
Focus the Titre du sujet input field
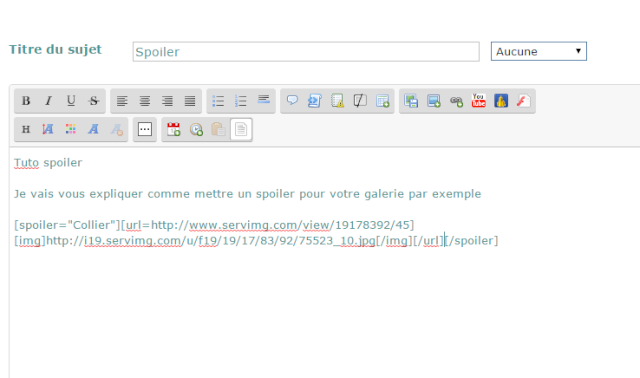(306, 52)
